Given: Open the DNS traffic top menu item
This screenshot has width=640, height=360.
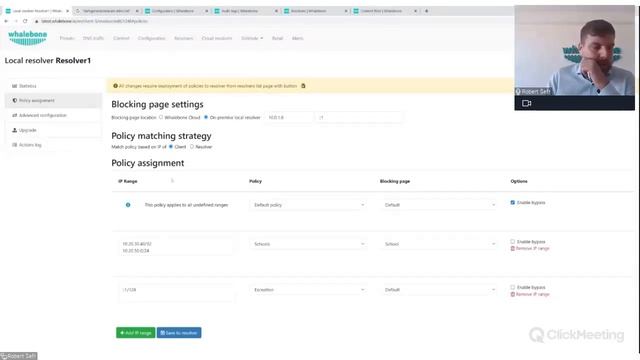Looking at the screenshot, I should click(93, 38).
